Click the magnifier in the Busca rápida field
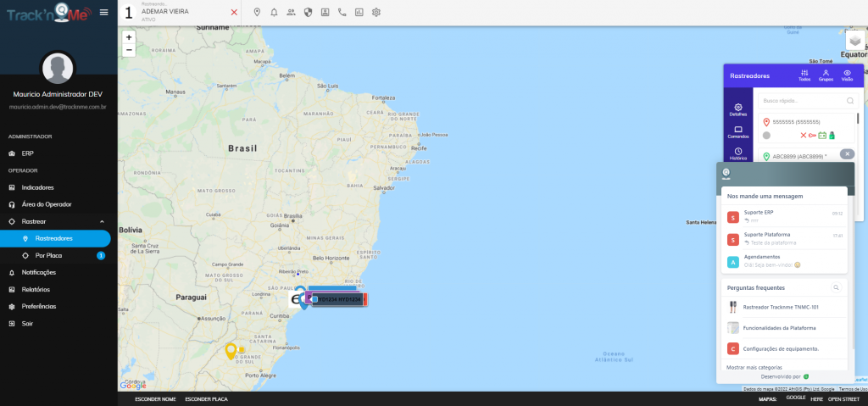 (x=849, y=101)
